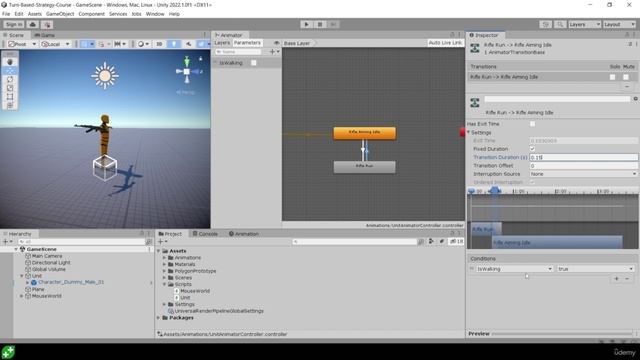Toggle scene lighting bulb icon
Screen dimensions: 640x360
click(x=174, y=44)
